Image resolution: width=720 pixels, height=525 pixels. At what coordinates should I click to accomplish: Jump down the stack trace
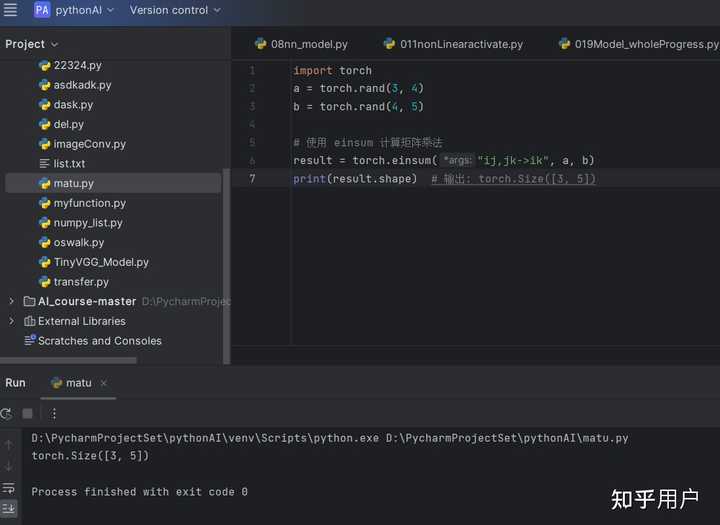click(x=9, y=466)
